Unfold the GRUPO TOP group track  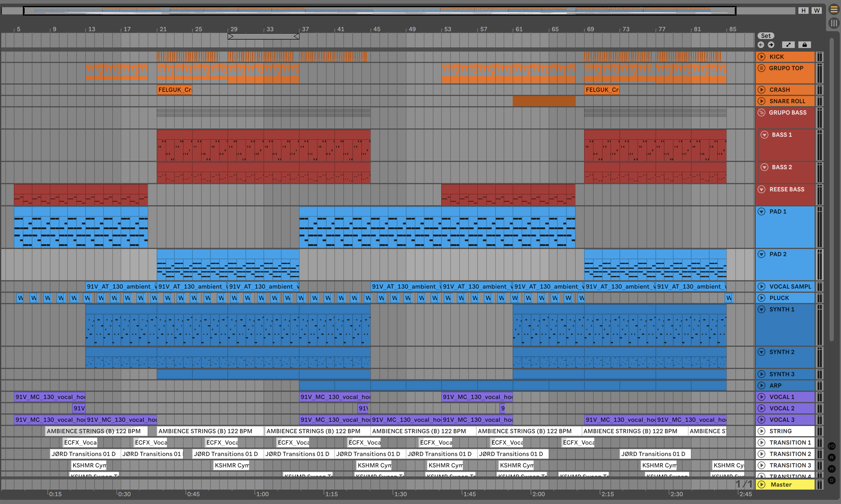tap(761, 68)
